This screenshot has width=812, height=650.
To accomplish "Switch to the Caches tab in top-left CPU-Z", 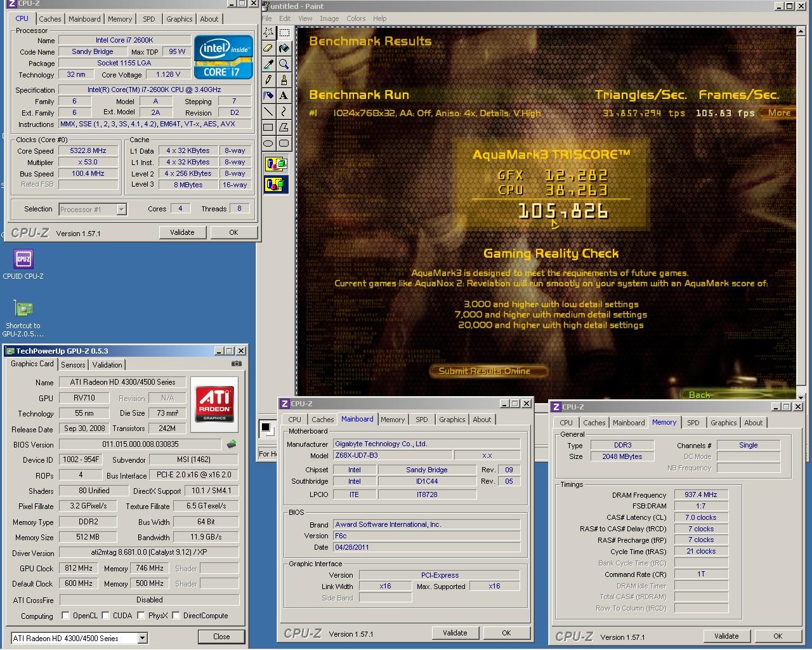I will (50, 19).
